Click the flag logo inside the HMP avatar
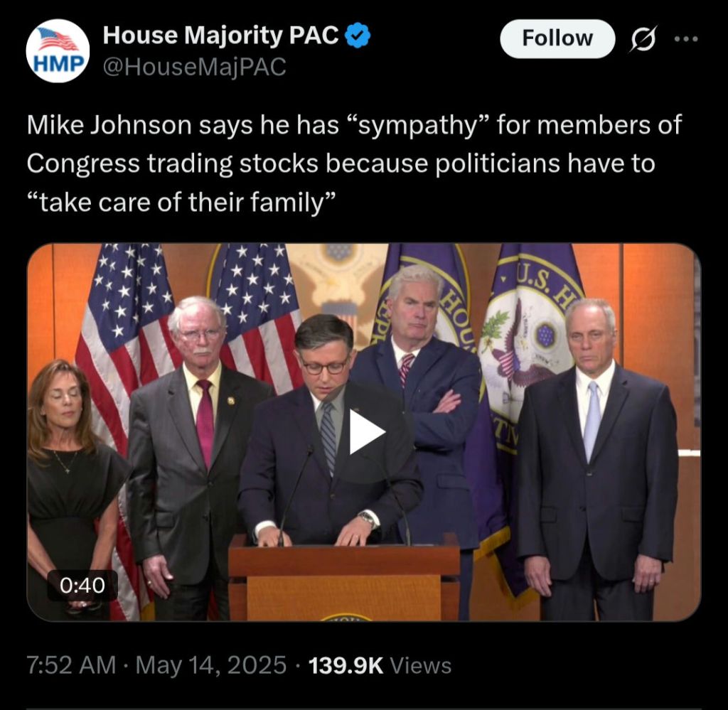The width and height of the screenshot is (728, 710). point(58,40)
